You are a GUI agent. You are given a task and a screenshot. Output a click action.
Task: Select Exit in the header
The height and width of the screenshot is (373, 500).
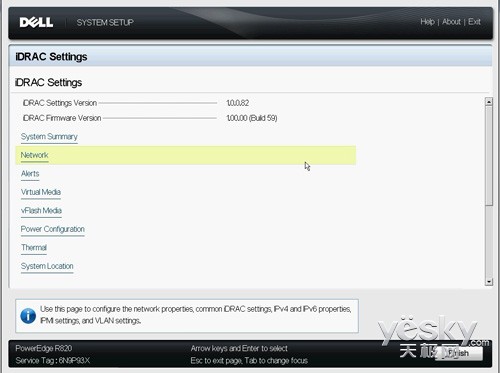point(474,22)
